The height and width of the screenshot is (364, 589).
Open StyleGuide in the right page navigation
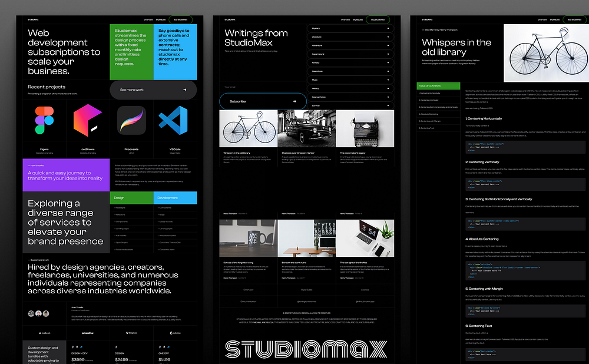click(x=555, y=19)
